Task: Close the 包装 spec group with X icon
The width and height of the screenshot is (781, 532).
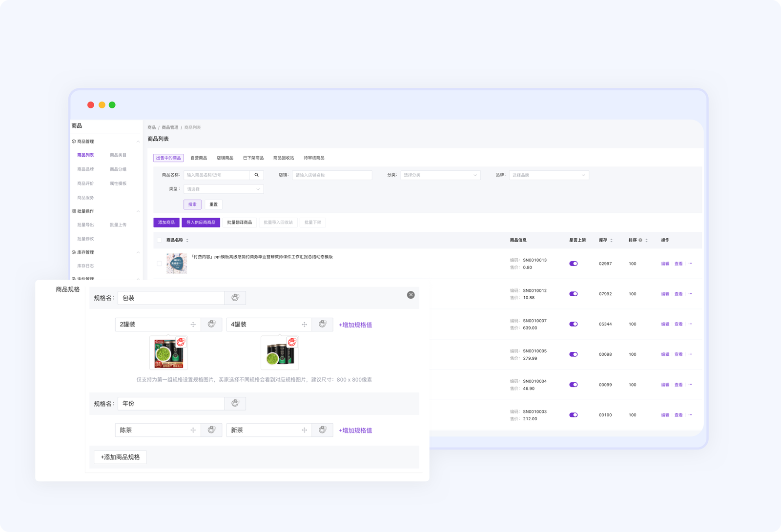Action: [411, 295]
